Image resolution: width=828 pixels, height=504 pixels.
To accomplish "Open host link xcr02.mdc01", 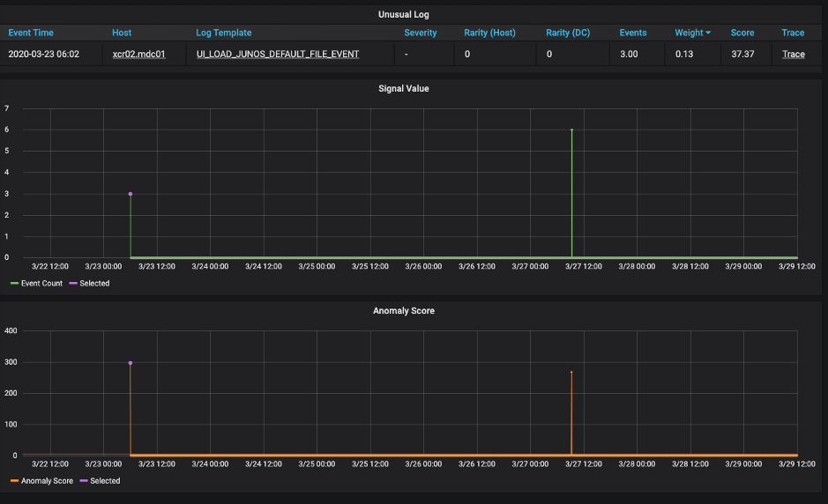I will pyautogui.click(x=138, y=54).
